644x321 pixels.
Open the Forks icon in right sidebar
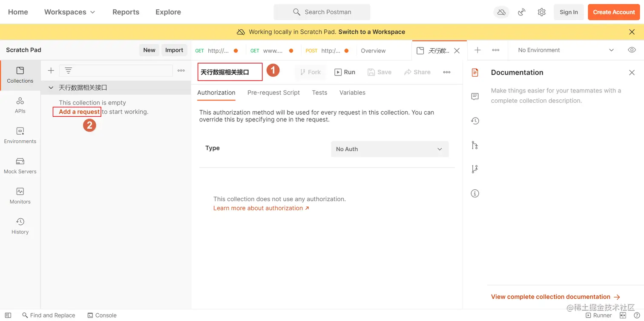(475, 169)
